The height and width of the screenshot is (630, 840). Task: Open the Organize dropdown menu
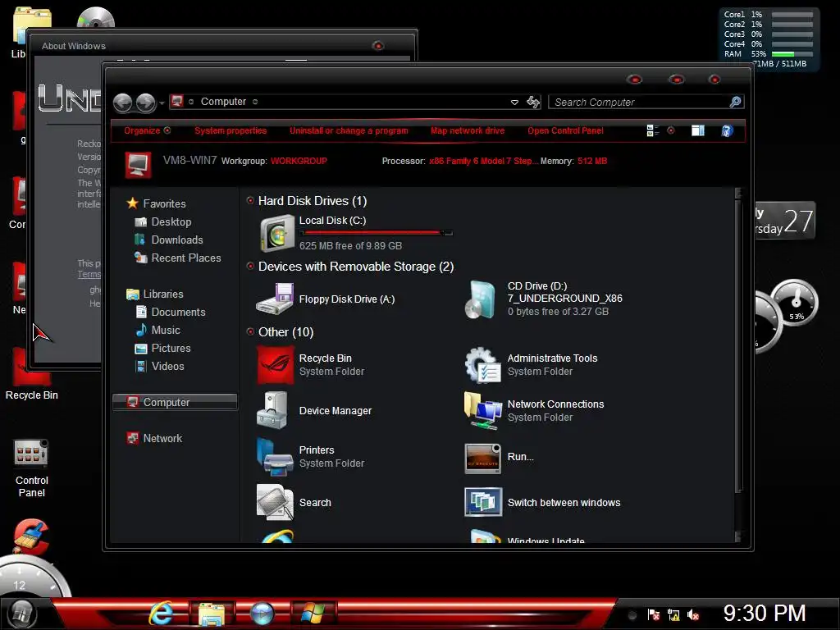click(x=147, y=130)
